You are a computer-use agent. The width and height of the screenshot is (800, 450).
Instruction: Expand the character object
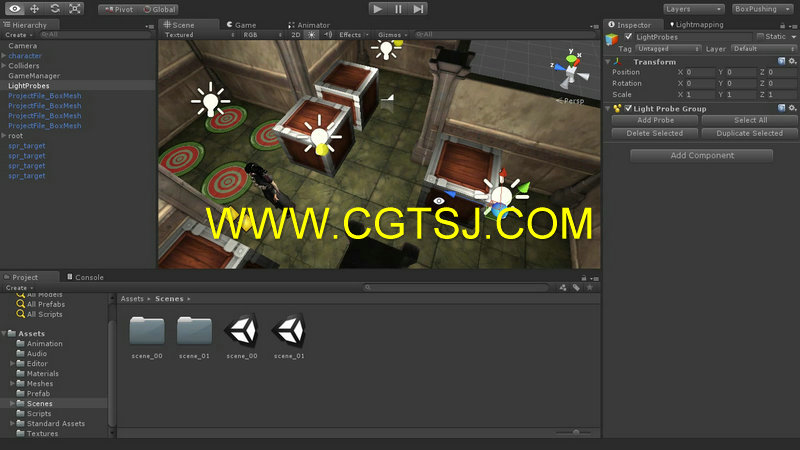[4, 56]
